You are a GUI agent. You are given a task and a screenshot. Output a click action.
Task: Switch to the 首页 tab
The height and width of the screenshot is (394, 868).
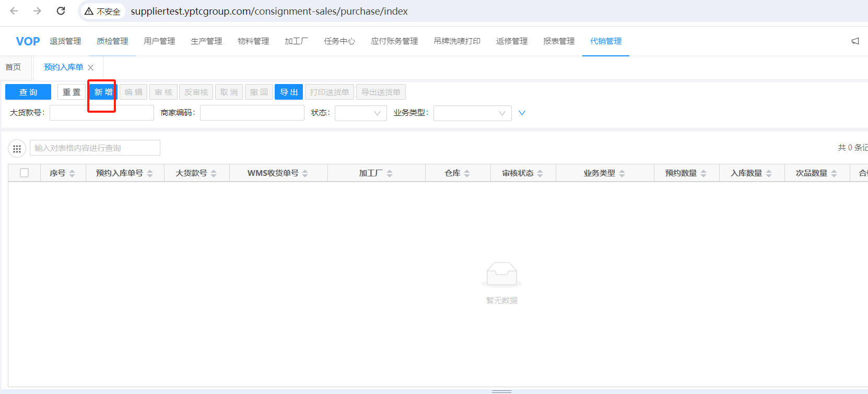click(x=13, y=67)
